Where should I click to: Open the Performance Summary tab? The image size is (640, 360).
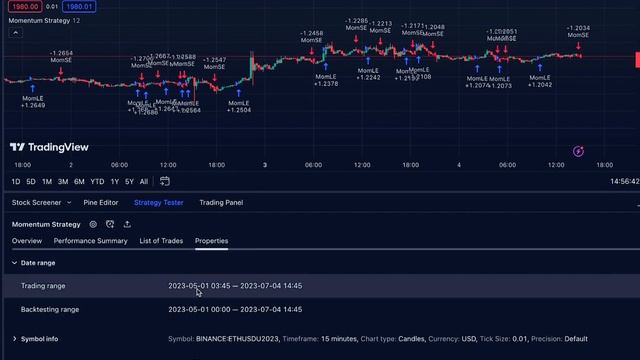pos(91,241)
